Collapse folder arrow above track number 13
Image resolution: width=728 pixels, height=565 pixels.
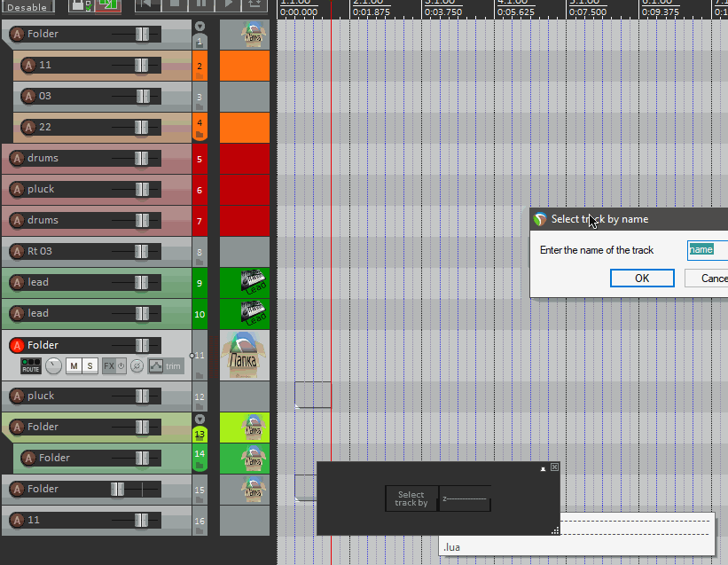pyautogui.click(x=200, y=420)
